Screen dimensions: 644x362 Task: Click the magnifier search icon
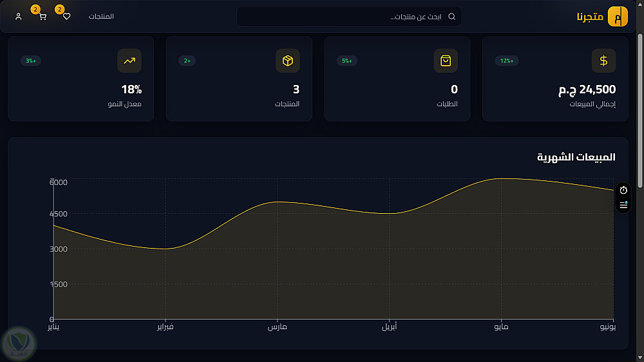pos(451,17)
